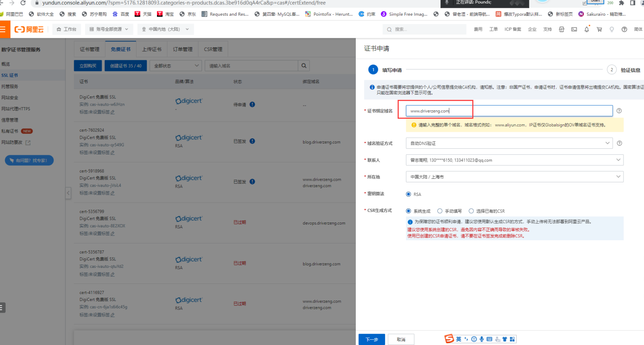The image size is (644, 345).
Task: Switch to the 证书管理 tab
Action: (x=89, y=49)
